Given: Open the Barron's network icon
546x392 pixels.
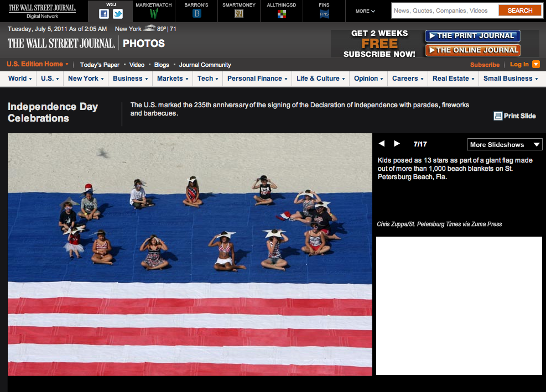Looking at the screenshot, I should (196, 14).
